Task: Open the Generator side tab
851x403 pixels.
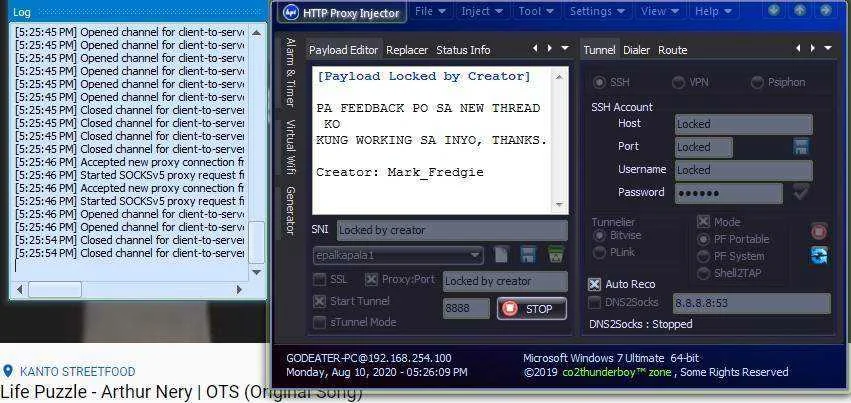Action: pos(290,210)
